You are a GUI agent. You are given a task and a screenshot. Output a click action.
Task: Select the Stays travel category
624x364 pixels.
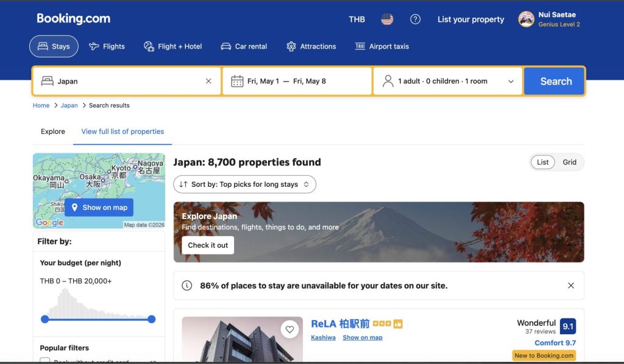(x=54, y=46)
